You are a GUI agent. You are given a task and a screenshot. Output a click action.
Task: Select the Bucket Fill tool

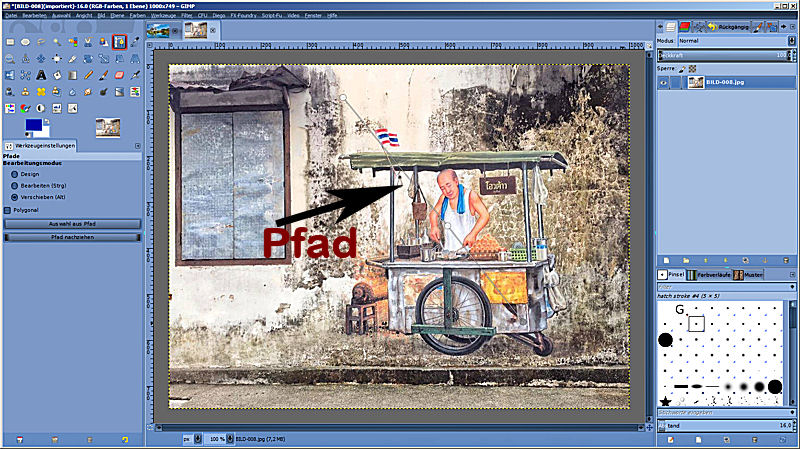[57, 76]
